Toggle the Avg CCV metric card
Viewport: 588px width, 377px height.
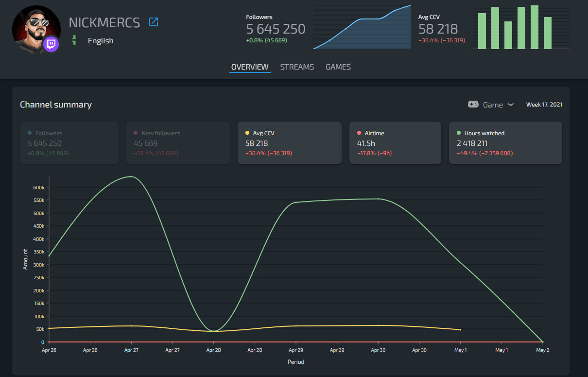(290, 143)
